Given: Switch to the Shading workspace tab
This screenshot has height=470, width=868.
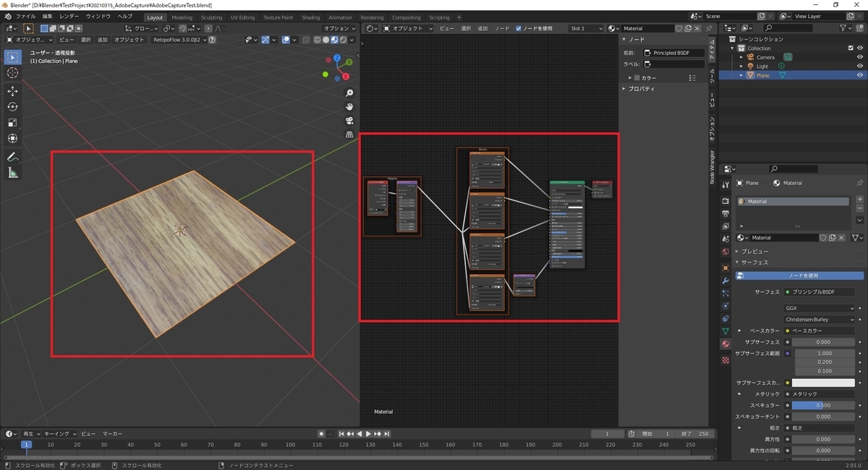Looking at the screenshot, I should 310,17.
